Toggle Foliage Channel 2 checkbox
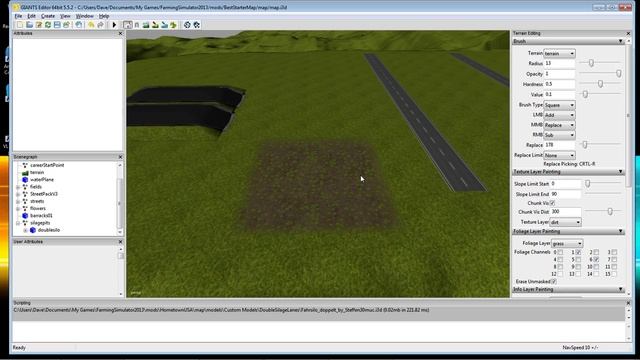This screenshot has width=640, height=360. [x=596, y=252]
